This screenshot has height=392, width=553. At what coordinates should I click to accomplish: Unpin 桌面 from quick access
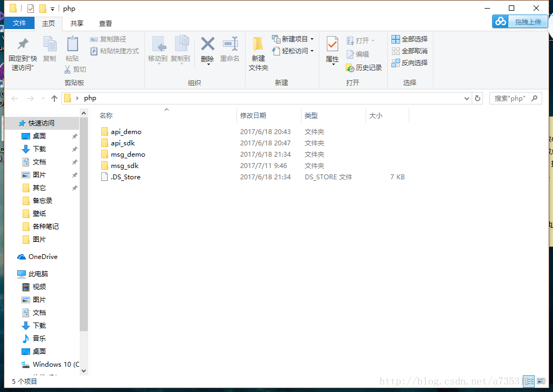pyautogui.click(x=74, y=136)
